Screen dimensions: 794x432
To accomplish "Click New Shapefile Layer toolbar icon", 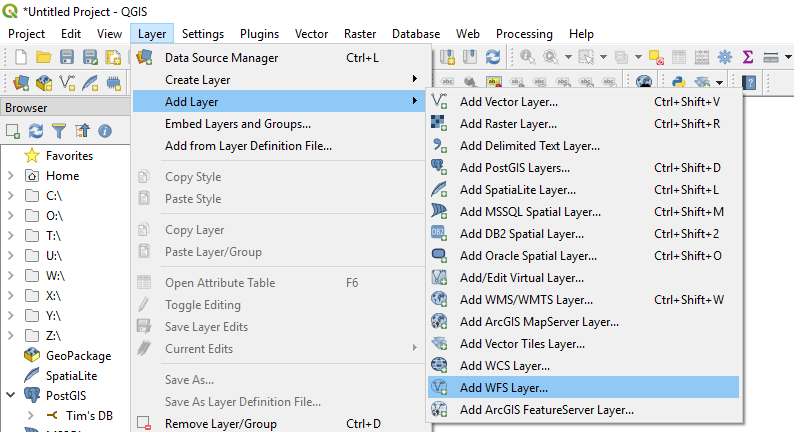I will (67, 82).
